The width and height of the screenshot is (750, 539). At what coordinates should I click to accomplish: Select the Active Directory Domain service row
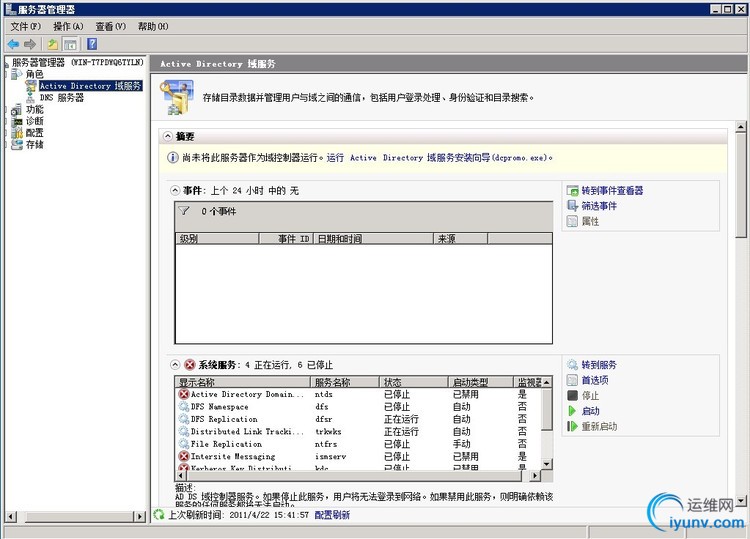click(x=359, y=395)
